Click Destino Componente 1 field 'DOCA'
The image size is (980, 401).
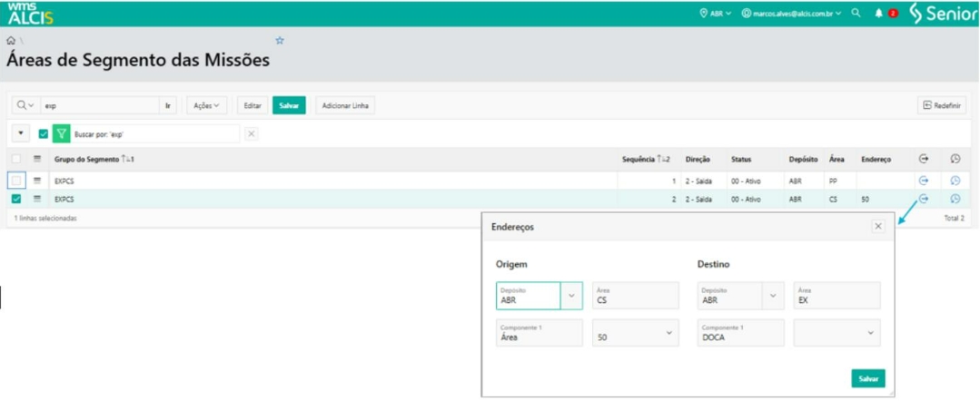[x=740, y=333]
